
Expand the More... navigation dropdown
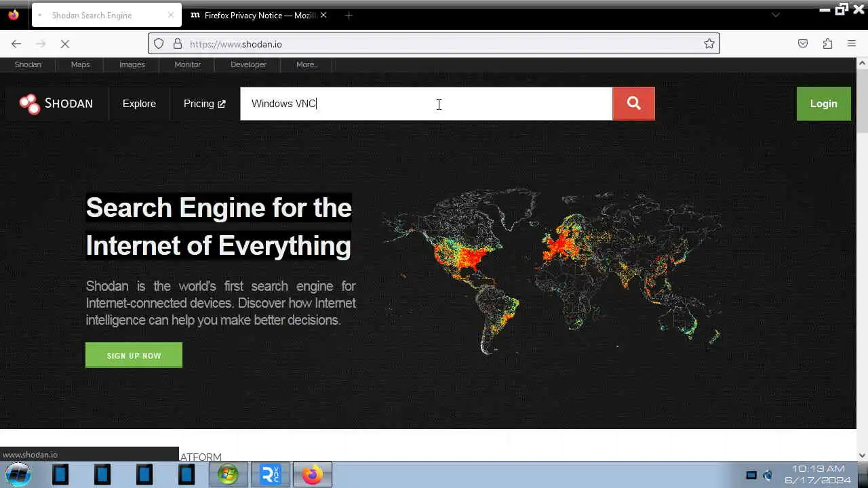[x=307, y=64]
